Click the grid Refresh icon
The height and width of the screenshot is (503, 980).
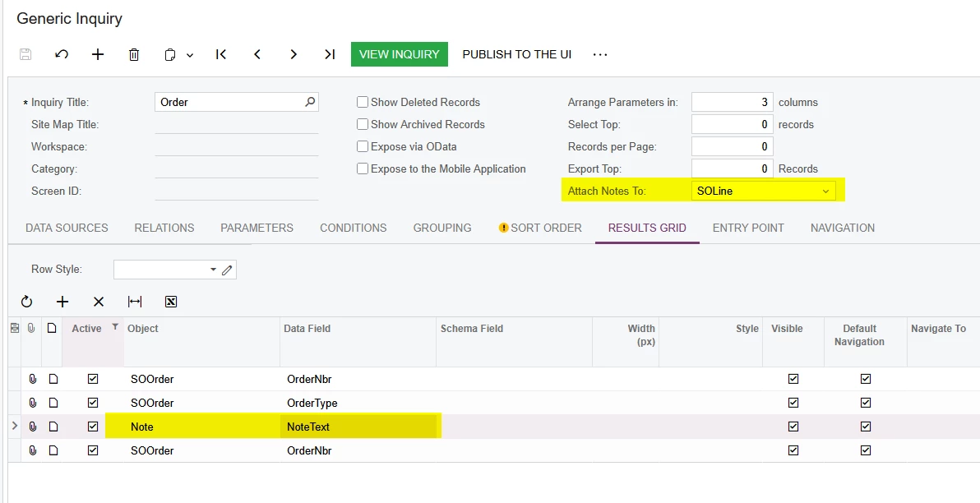pyautogui.click(x=26, y=302)
